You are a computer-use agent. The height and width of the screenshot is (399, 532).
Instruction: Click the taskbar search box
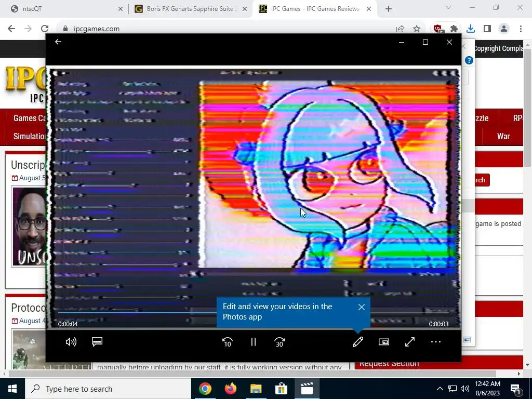pyautogui.click(x=108, y=389)
